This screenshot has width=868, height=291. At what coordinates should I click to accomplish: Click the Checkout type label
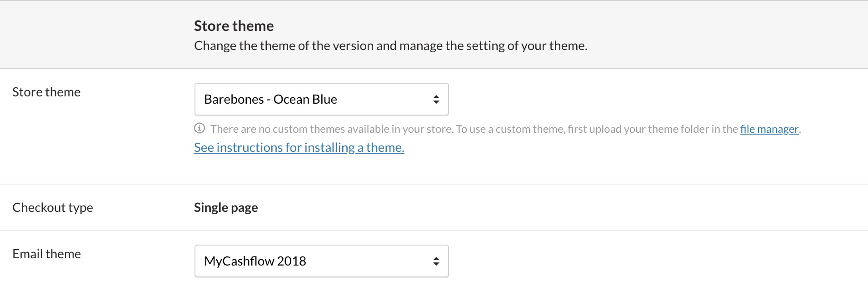click(x=53, y=207)
